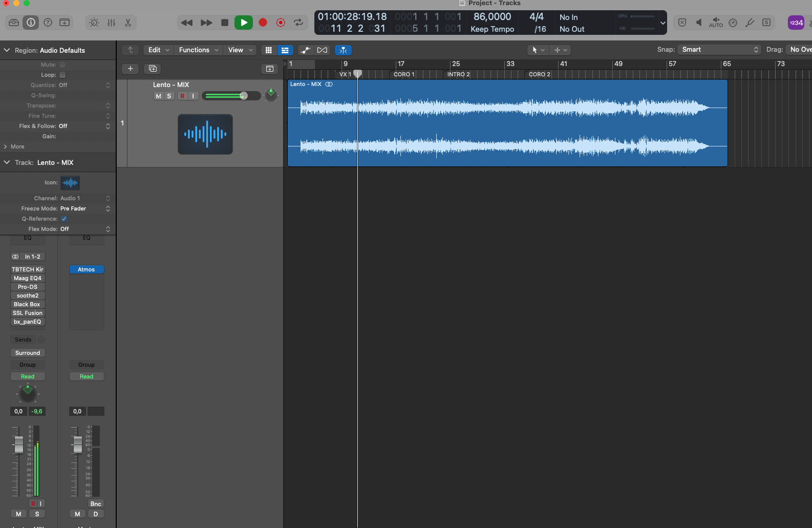This screenshot has width=812, height=528.
Task: Click the boxed S Solo icon
Action: [x=766, y=23]
